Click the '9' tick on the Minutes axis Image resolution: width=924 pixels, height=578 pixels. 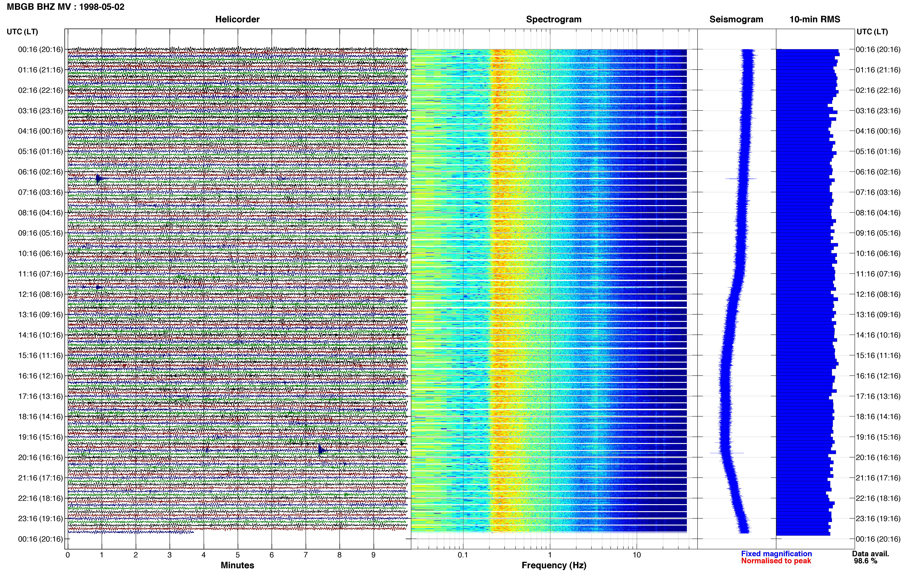click(373, 555)
